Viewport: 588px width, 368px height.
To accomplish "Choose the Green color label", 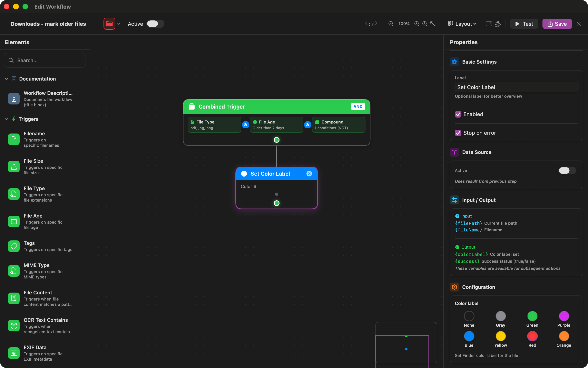I will 532,316.
